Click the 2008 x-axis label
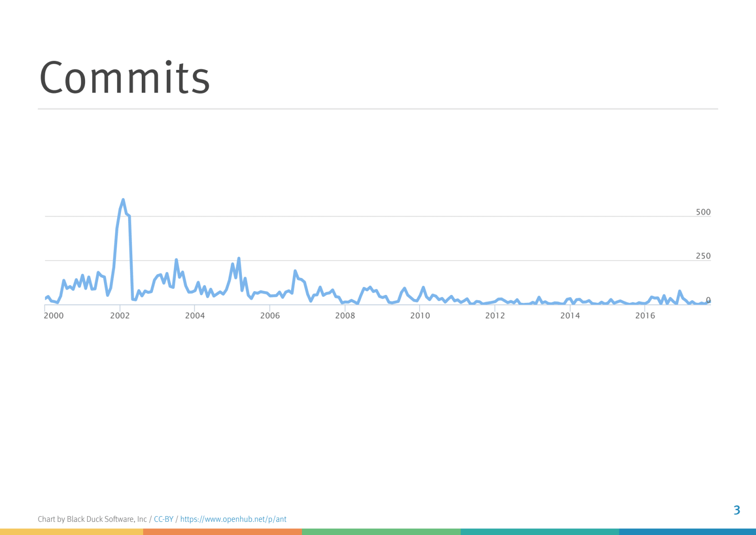The image size is (756, 535). [345, 315]
